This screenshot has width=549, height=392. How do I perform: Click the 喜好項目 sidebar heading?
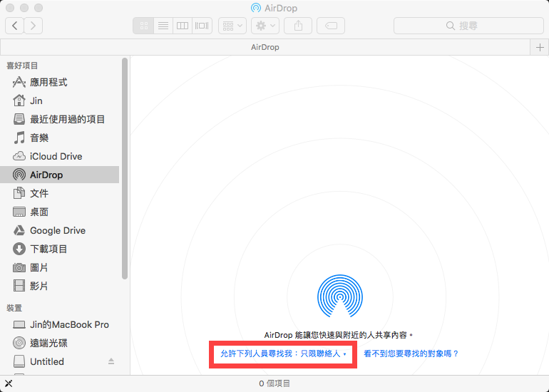pyautogui.click(x=22, y=66)
